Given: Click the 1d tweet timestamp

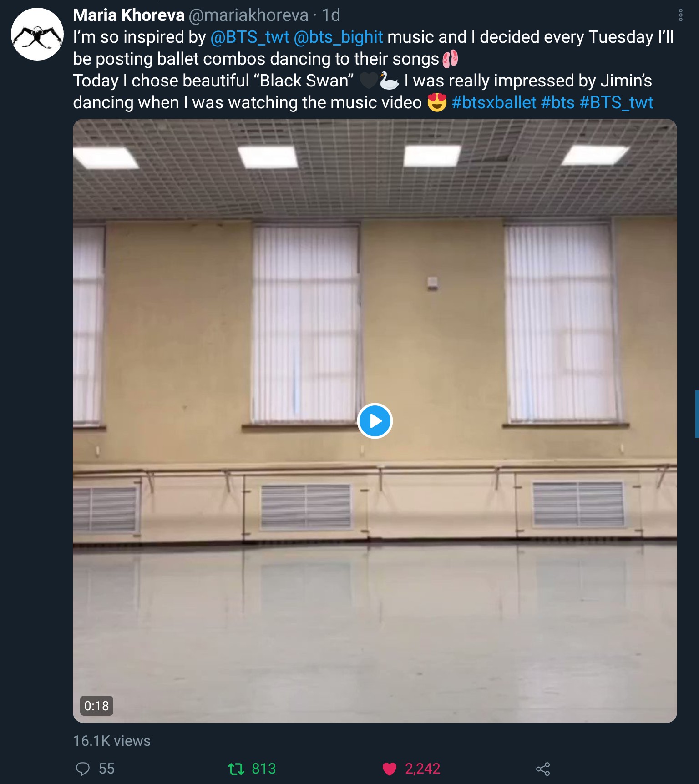Looking at the screenshot, I should (331, 15).
